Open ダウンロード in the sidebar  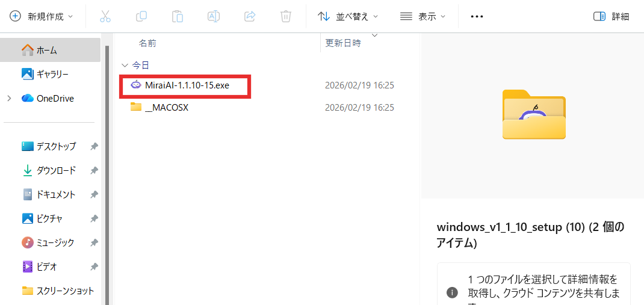pyautogui.click(x=56, y=170)
